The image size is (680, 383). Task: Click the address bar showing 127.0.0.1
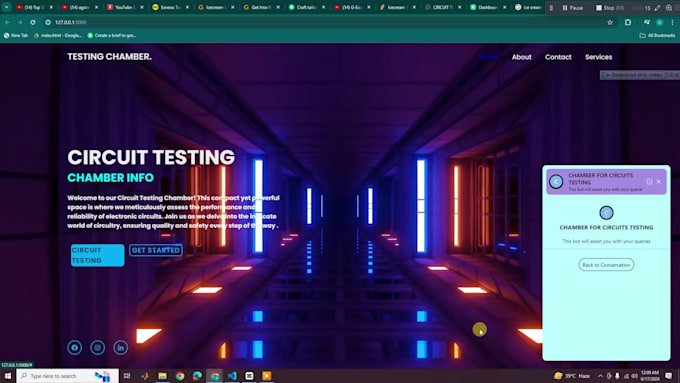coord(325,22)
